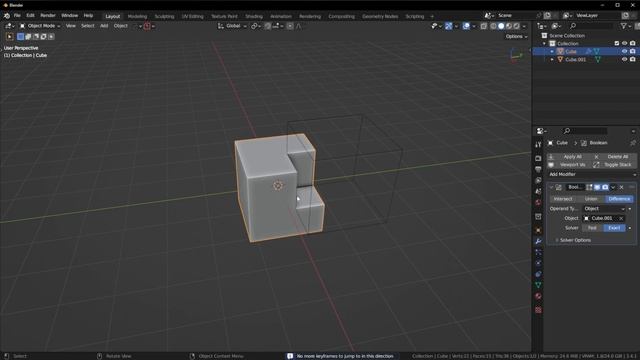
Task: Collapse the Collection tree item
Action: click(544, 43)
